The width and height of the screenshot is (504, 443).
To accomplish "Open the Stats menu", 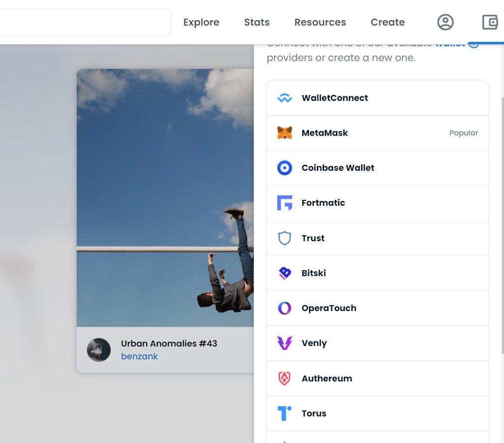I will pos(257,22).
